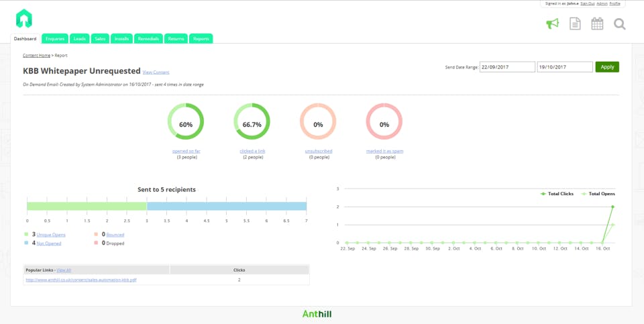This screenshot has width=644, height=324.
Task: Toggle Total Clicks legend series
Action: coord(557,193)
